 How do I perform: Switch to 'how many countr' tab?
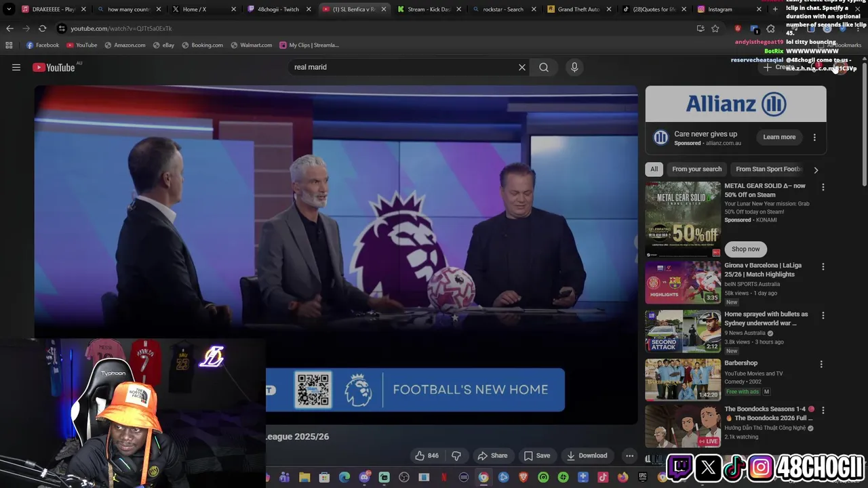tap(127, 9)
